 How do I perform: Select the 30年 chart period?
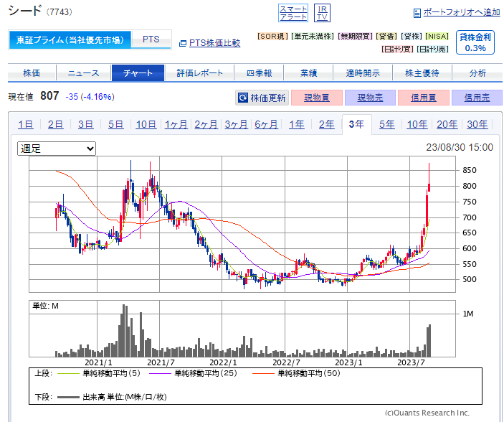[477, 124]
